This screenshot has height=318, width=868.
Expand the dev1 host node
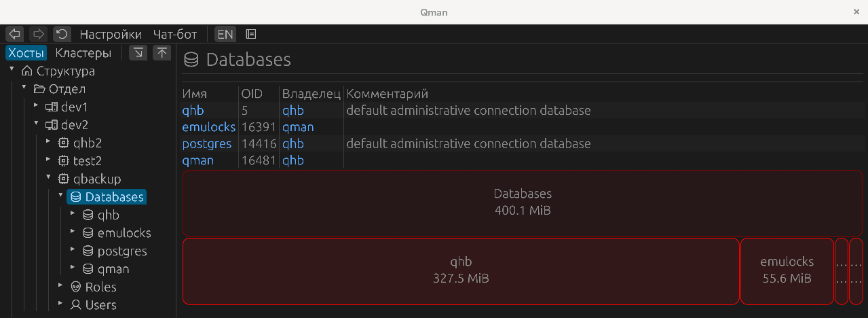(x=36, y=106)
